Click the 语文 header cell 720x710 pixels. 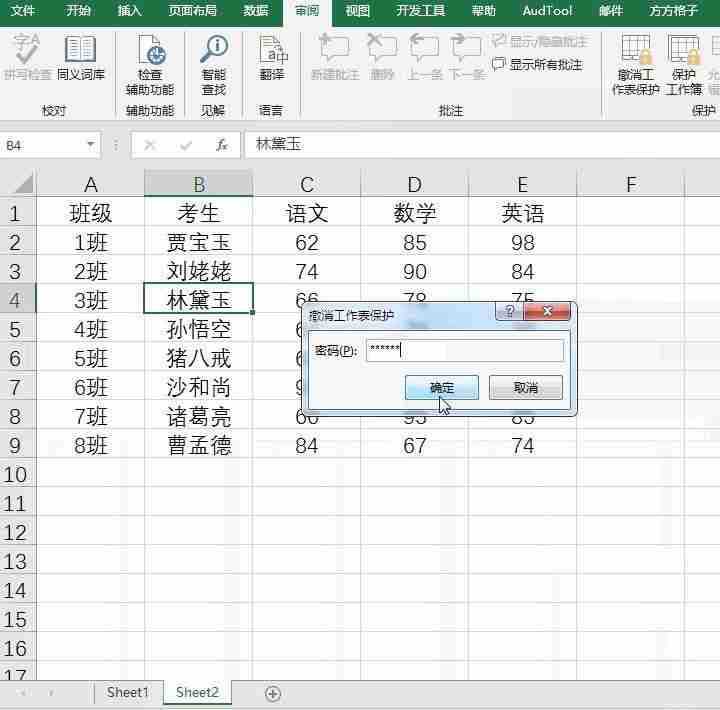(307, 213)
